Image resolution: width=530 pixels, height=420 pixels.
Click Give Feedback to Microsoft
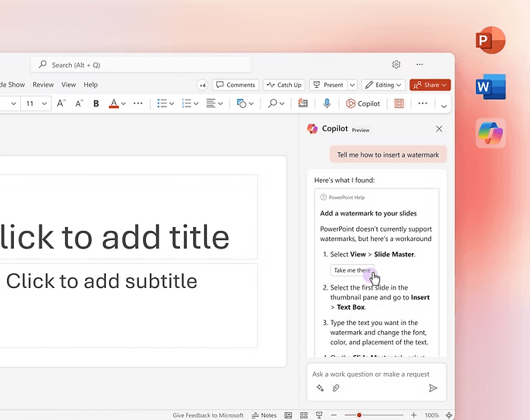(208, 415)
